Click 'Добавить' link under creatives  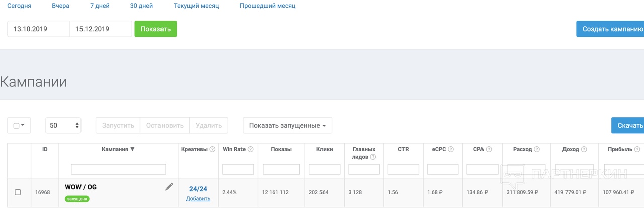(x=198, y=198)
